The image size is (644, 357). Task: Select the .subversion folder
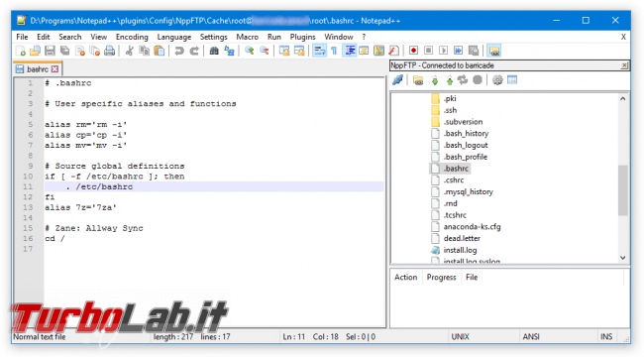(463, 122)
